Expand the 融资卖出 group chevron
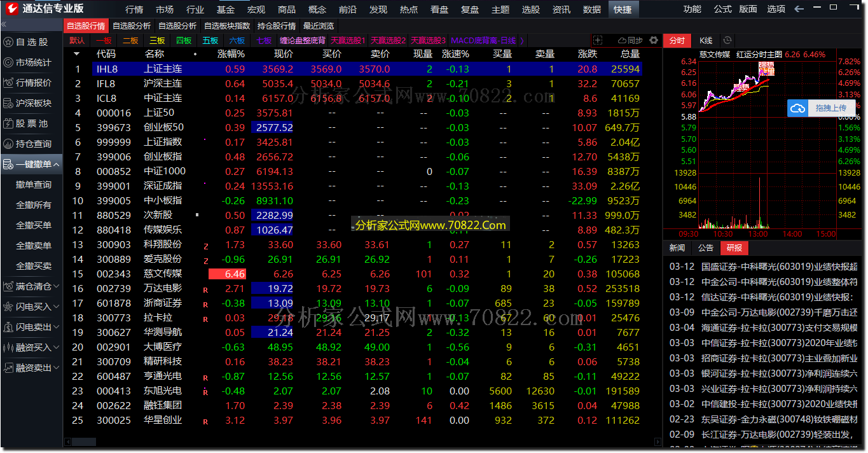The height and width of the screenshot is (453, 868). click(x=57, y=368)
